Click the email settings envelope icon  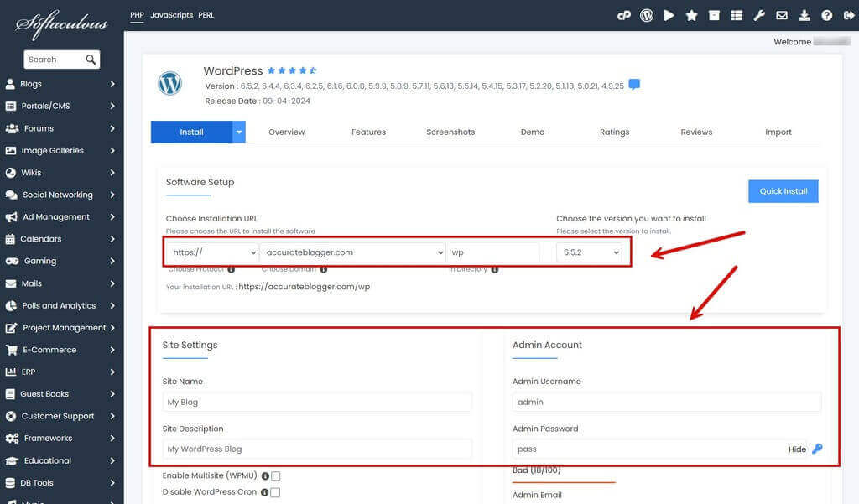click(x=782, y=15)
